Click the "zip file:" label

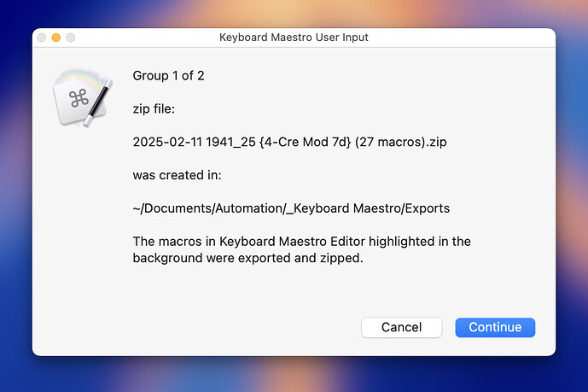point(154,108)
